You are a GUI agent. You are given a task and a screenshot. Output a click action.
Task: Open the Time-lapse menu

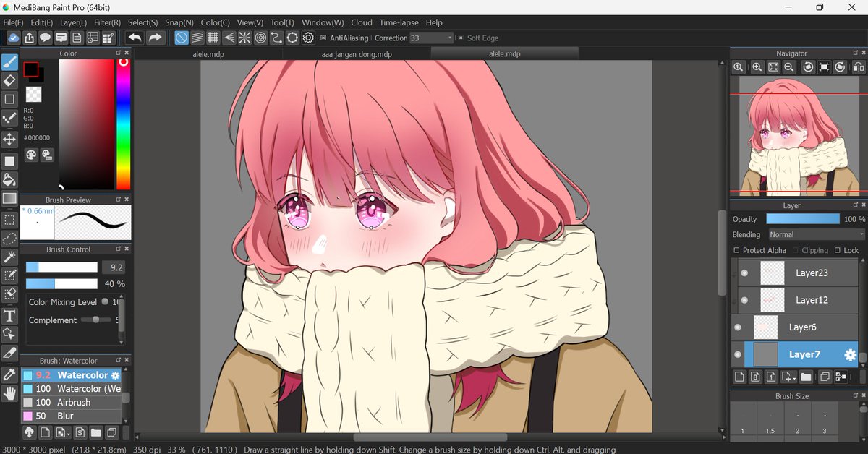click(x=399, y=22)
